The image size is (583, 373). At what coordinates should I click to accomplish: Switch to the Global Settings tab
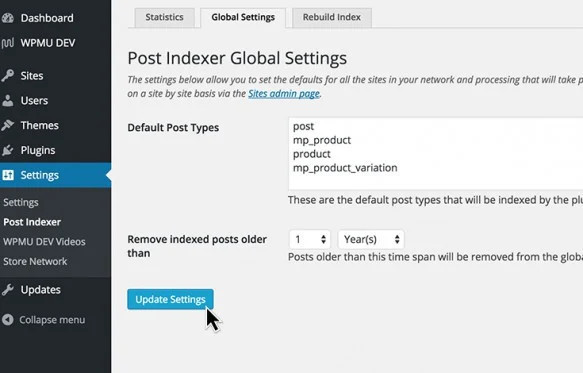point(243,17)
